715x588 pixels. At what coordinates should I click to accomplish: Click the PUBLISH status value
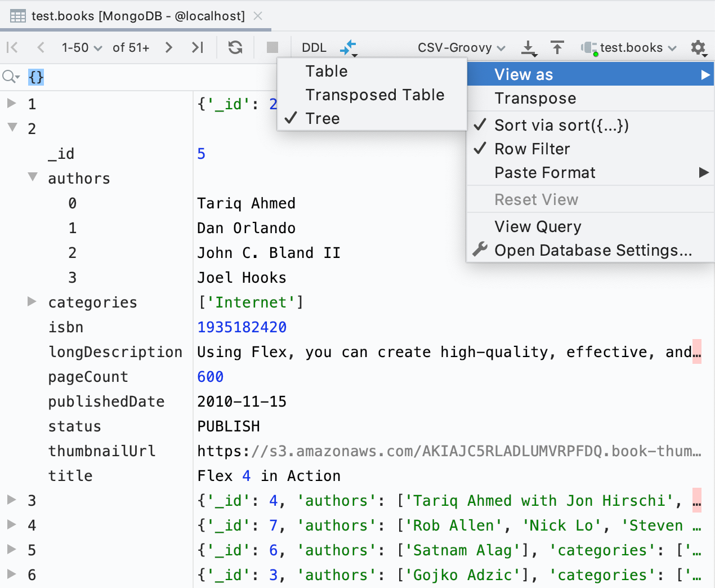tap(228, 426)
